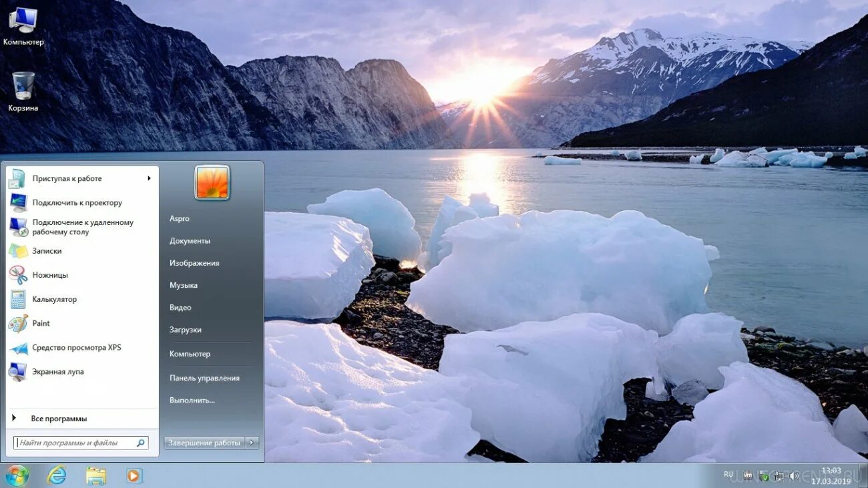Viewport: 868px width, 488px height.
Task: Open Видео from the Start menu
Action: pos(180,308)
